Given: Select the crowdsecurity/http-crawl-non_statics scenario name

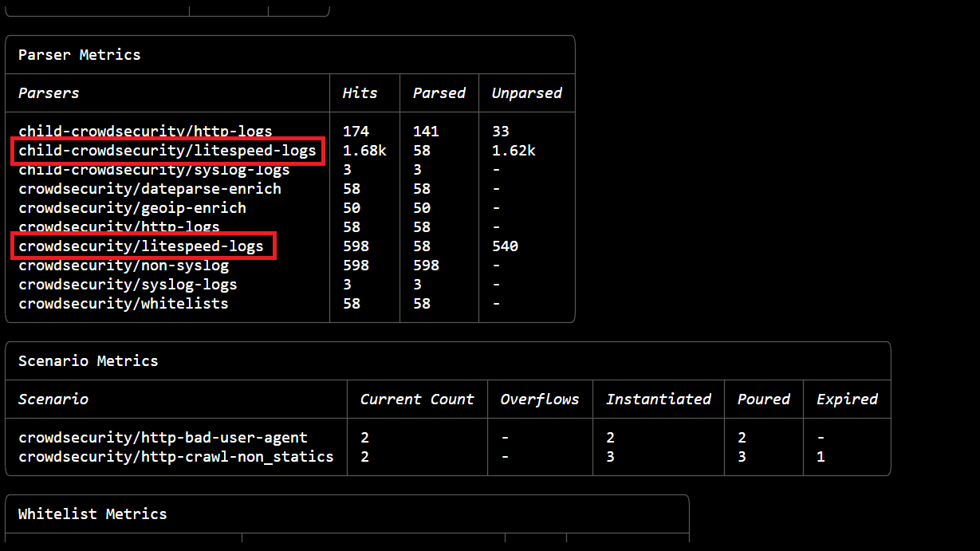Looking at the screenshot, I should (176, 457).
